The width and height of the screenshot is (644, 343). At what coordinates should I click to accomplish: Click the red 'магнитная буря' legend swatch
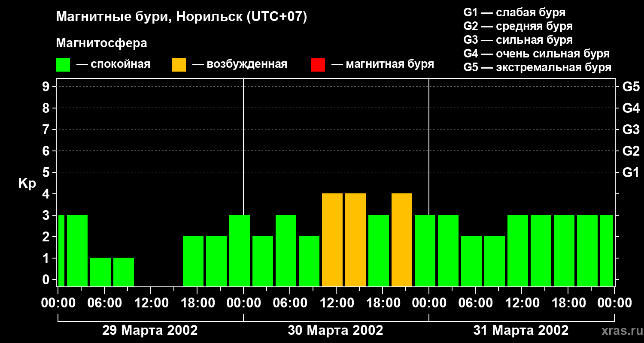pos(318,65)
